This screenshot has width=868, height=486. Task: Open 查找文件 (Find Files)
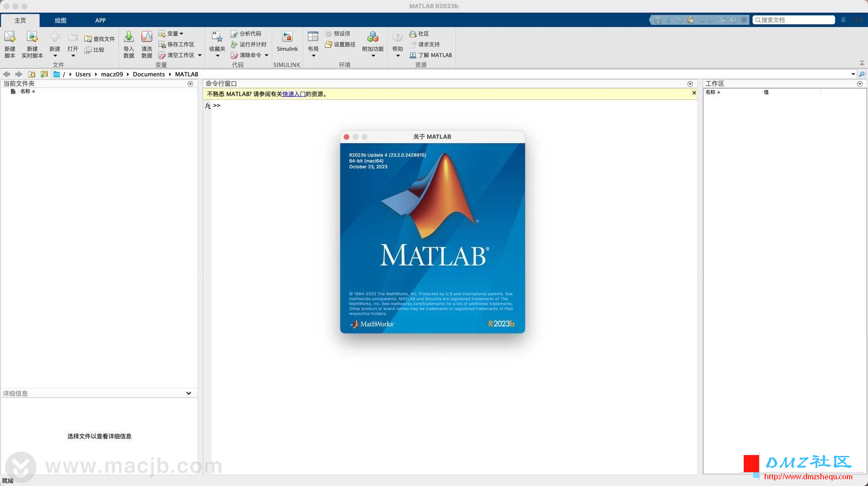[x=100, y=39]
